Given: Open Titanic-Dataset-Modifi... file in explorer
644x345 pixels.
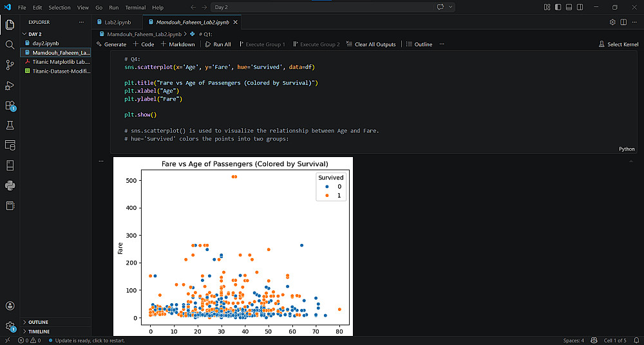Looking at the screenshot, I should 61,71.
